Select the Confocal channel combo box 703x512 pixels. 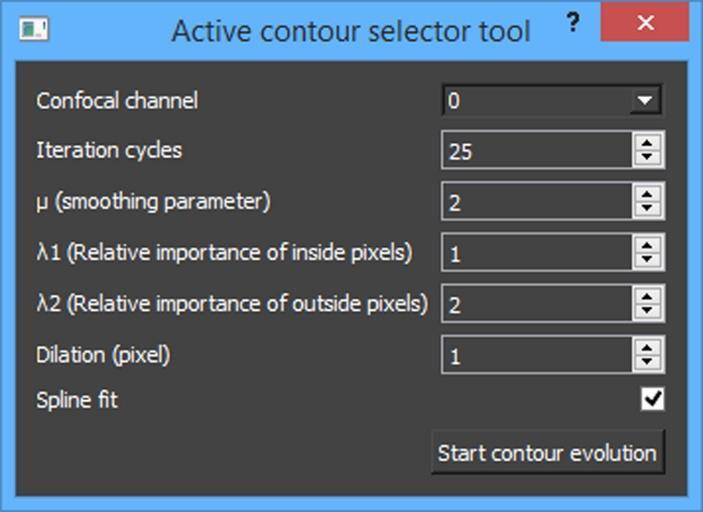pyautogui.click(x=552, y=100)
